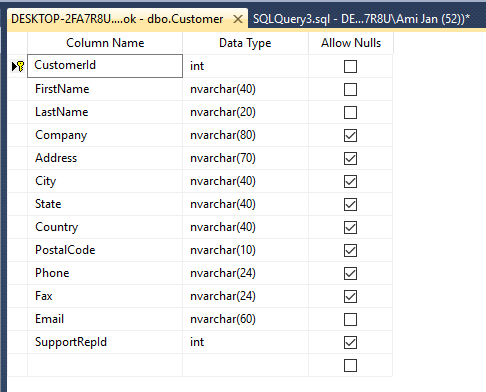Select the PostalCode column name cell

(105, 250)
